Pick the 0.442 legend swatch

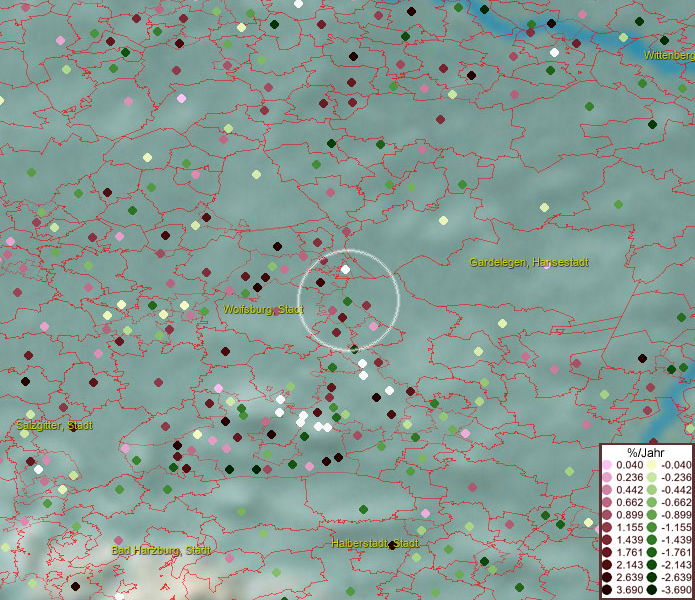tap(607, 490)
